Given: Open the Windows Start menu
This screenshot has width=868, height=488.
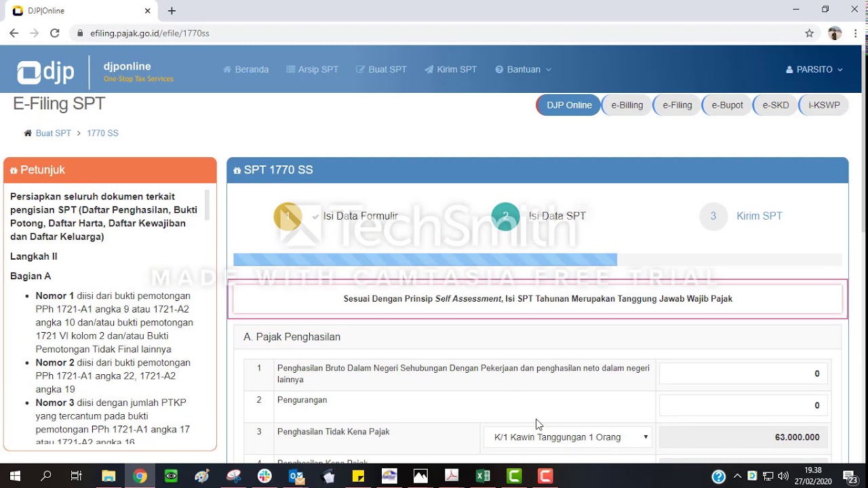Looking at the screenshot, I should (15, 476).
